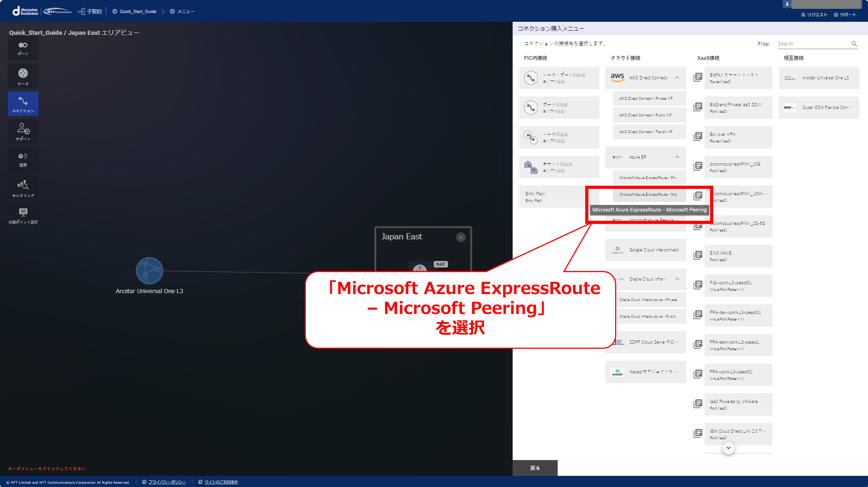
Task: Open サイトのご利用条件 link
Action: tap(221, 482)
